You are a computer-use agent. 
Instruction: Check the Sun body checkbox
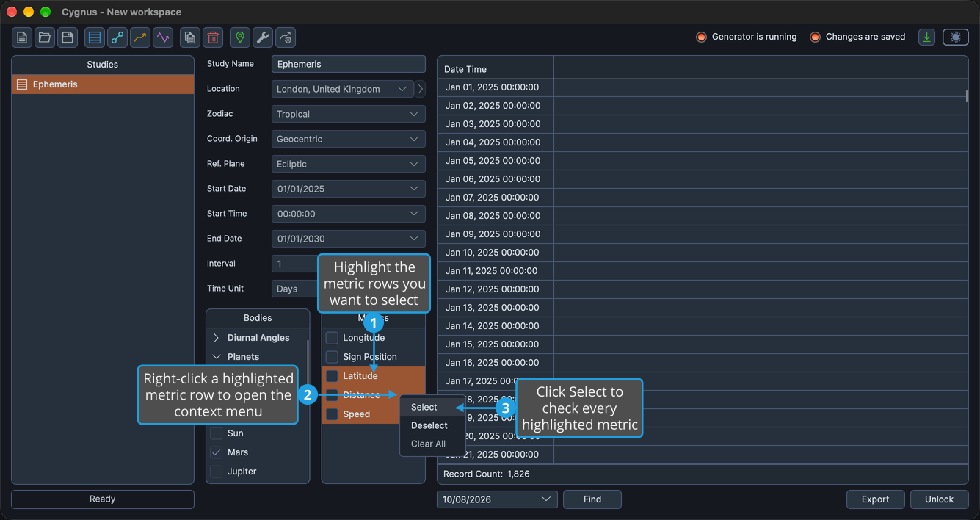pyautogui.click(x=217, y=433)
